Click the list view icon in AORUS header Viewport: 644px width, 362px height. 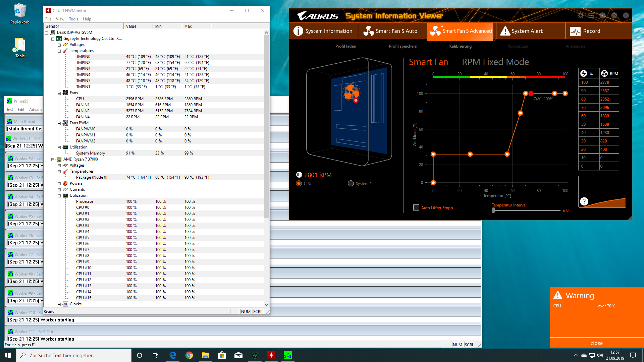tap(591, 15)
